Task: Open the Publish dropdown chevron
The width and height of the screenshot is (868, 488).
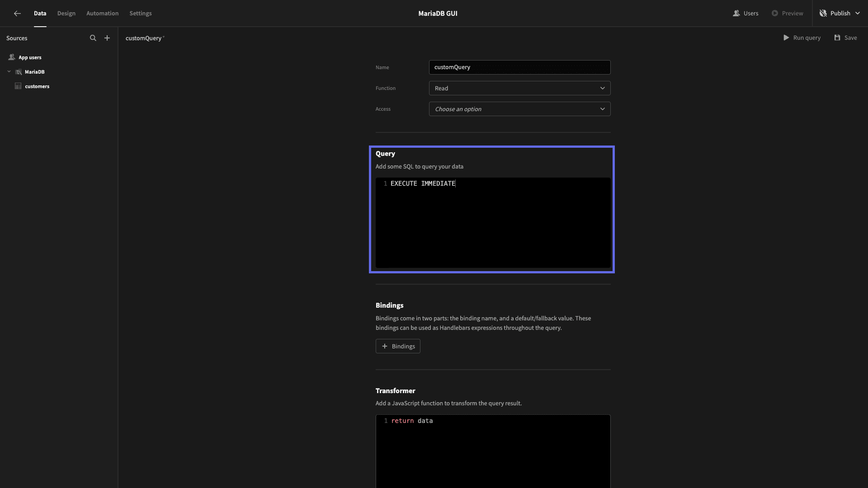Action: [x=858, y=14]
